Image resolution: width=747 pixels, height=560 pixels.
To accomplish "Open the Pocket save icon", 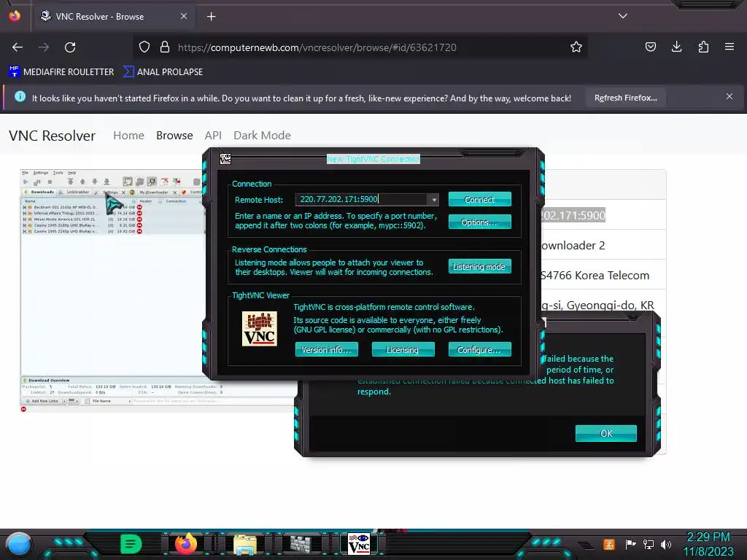I will coord(650,47).
